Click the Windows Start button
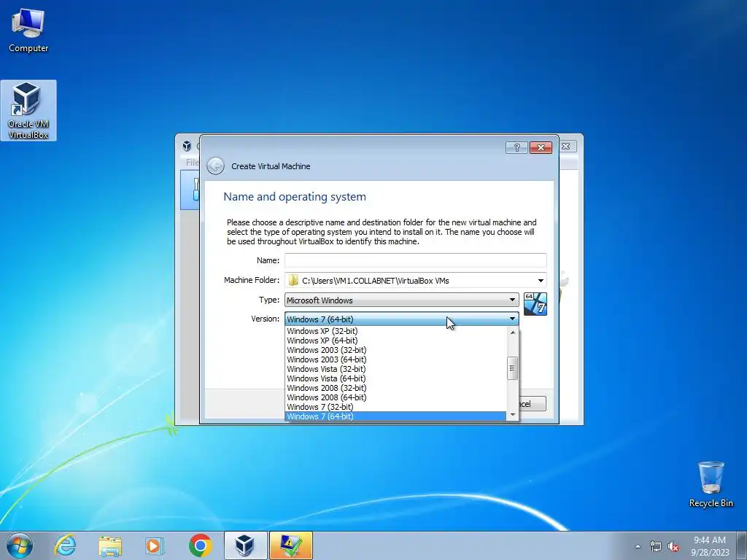The height and width of the screenshot is (560, 747). 20,545
